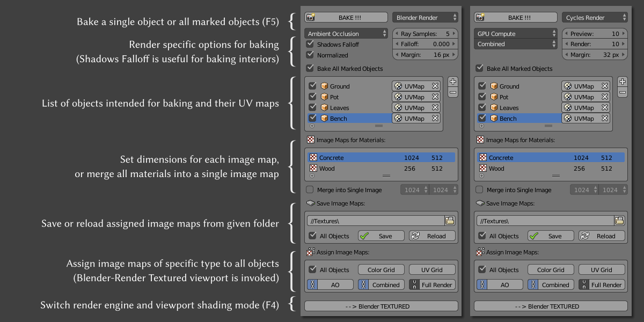Click the orange texture icon on Ground object
Screen dimensions: 644x322
pyautogui.click(x=325, y=86)
